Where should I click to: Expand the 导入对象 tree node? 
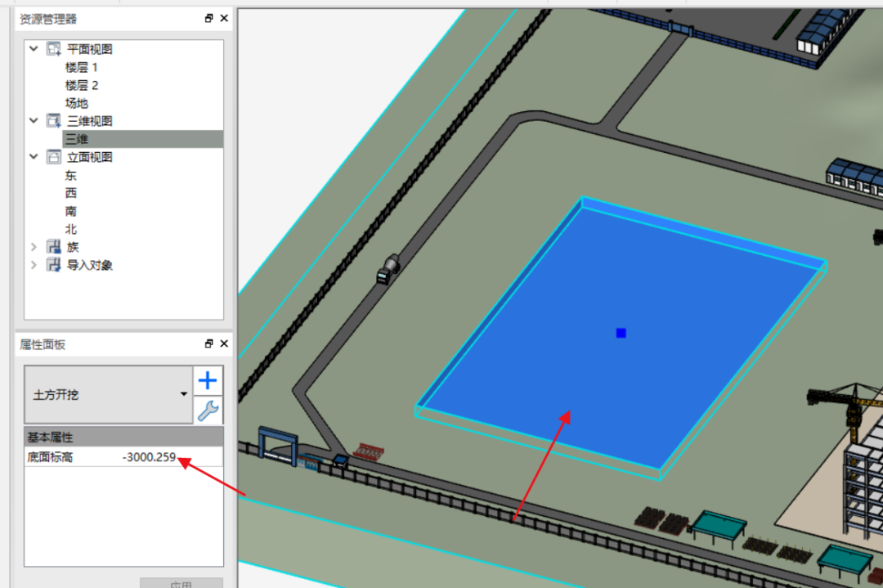click(33, 265)
